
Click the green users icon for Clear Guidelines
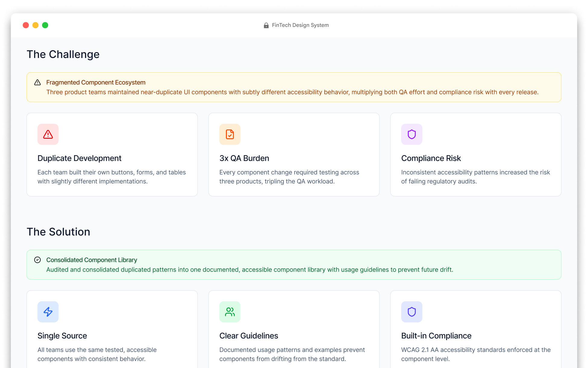tap(230, 312)
